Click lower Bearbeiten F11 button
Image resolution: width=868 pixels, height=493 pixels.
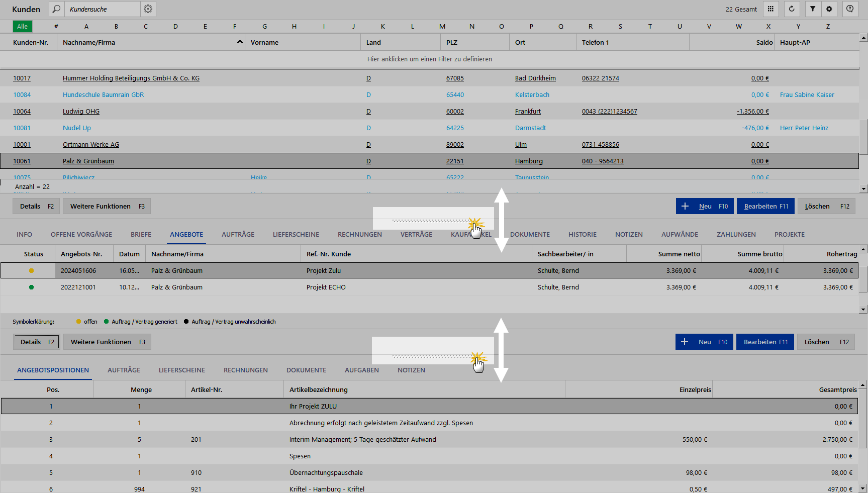pyautogui.click(x=765, y=342)
